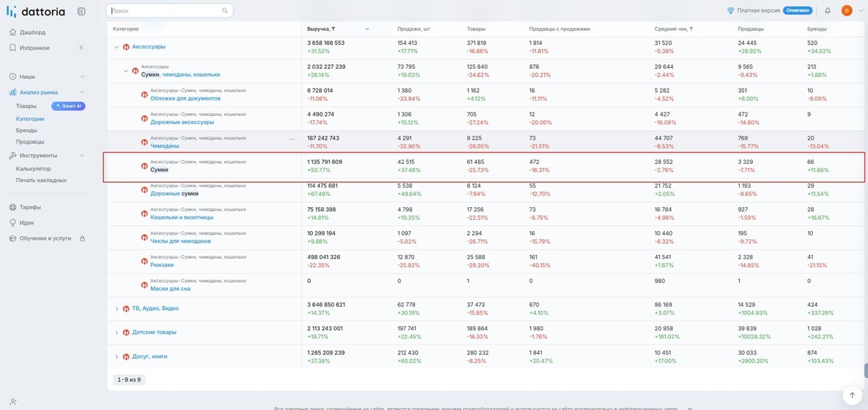Click the orange user avatar
The image size is (868, 410).
point(847,10)
